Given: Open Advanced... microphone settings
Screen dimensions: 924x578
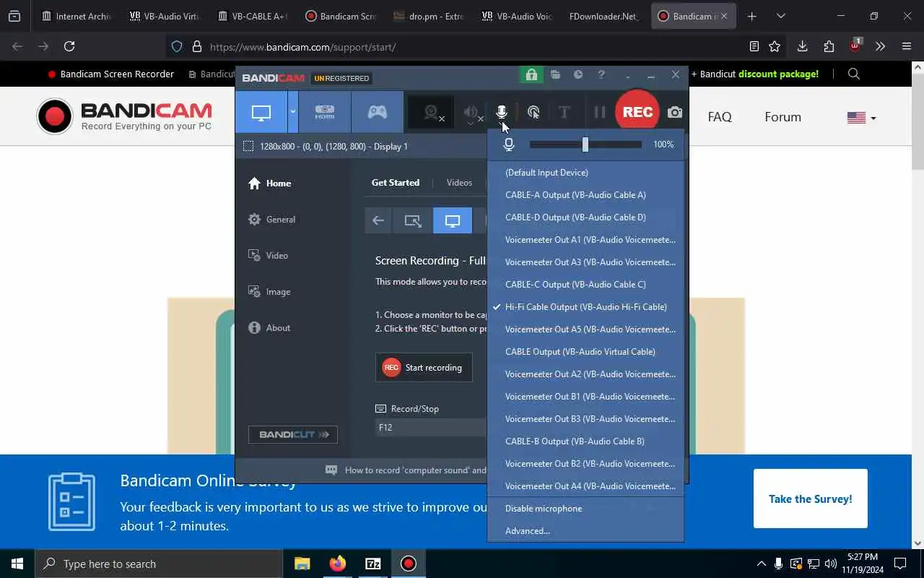Looking at the screenshot, I should tap(585, 531).
